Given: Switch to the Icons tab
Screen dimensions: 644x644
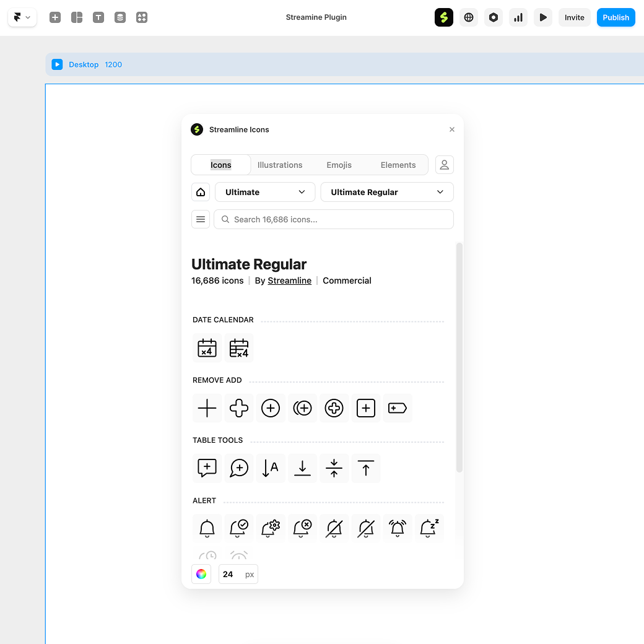Looking at the screenshot, I should point(221,165).
